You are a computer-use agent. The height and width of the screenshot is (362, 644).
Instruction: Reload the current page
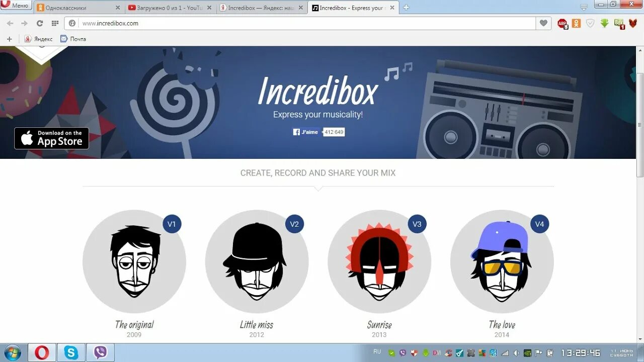pos(40,23)
